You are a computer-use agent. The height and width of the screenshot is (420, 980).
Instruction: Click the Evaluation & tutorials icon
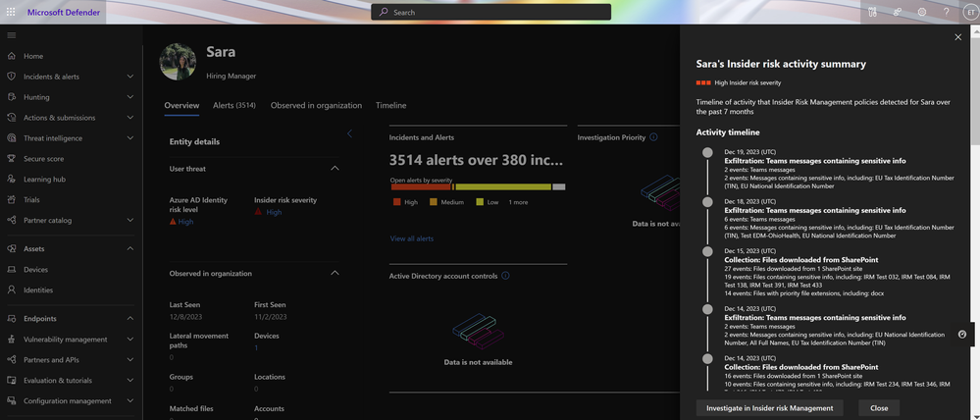point(11,380)
